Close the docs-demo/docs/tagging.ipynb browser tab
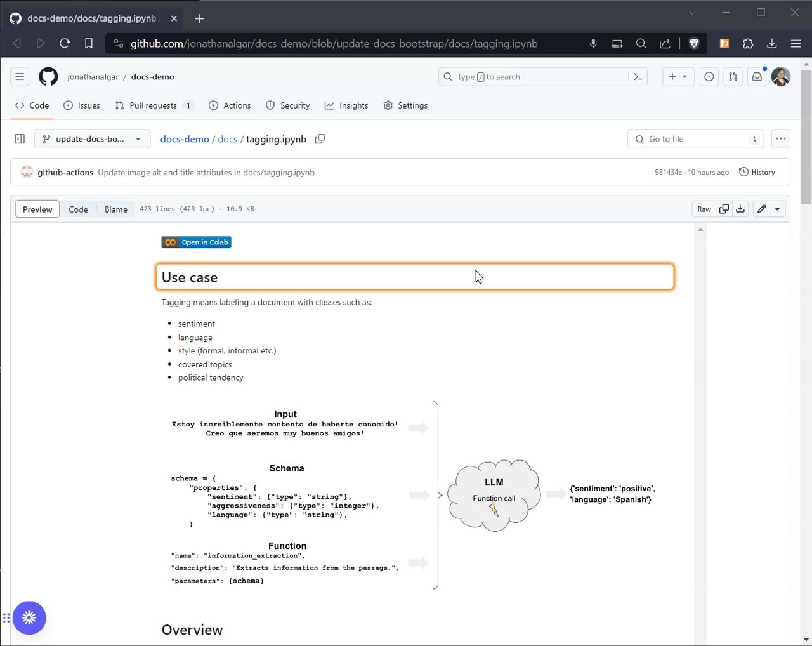This screenshot has height=646, width=812. (174, 18)
